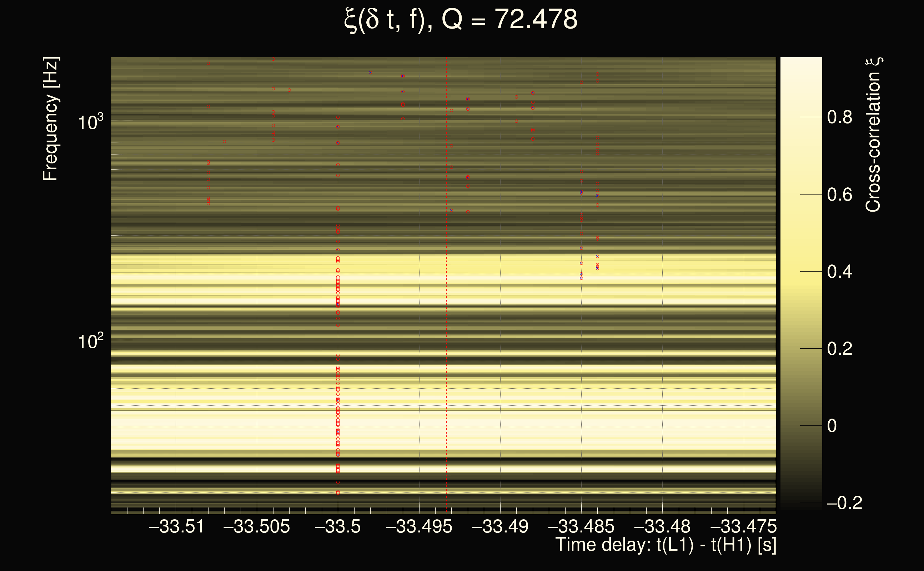Click the -33.51 time axis label
This screenshot has height=571, width=924.
[176, 526]
